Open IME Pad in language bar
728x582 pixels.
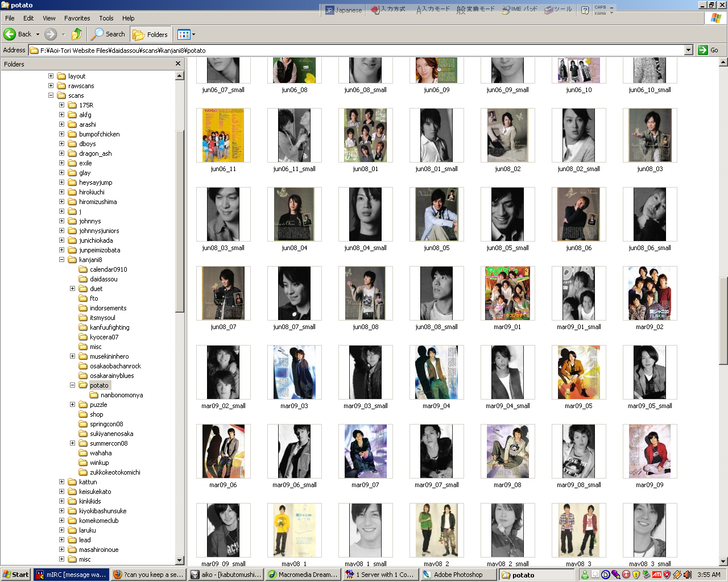[x=519, y=9]
